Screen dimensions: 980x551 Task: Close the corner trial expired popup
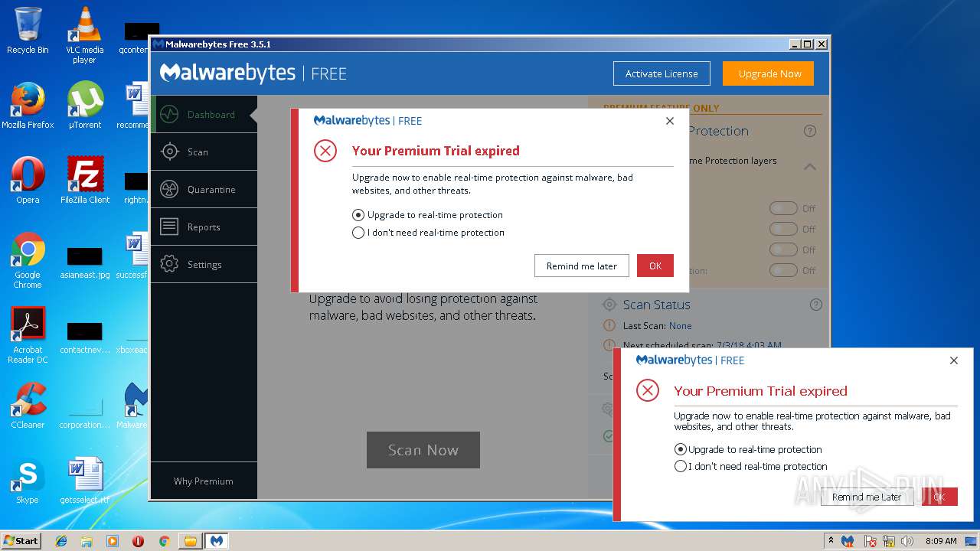[x=954, y=360]
